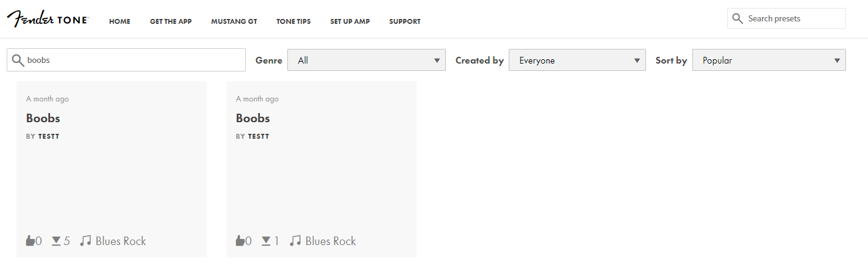Like the second preset with thumbs-up icon
Screen dimensions: 868x264
[240, 241]
